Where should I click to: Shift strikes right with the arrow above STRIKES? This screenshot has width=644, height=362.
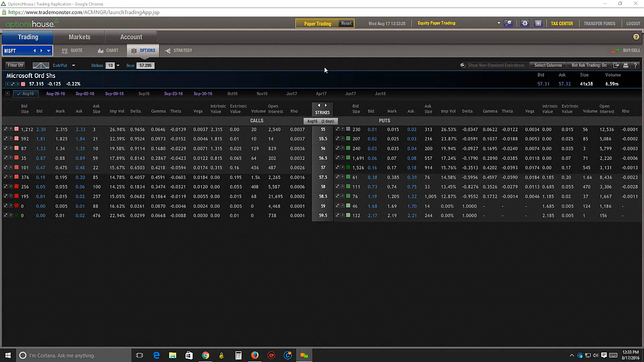pos(326,106)
